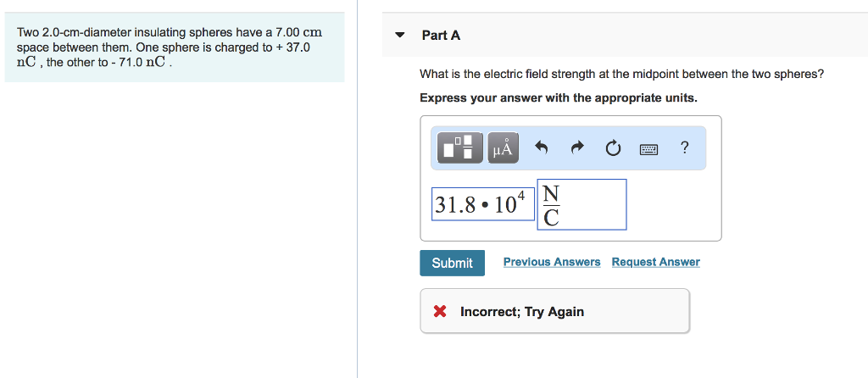Select the denominator C in units fraction
868x378 pixels.
(x=551, y=218)
